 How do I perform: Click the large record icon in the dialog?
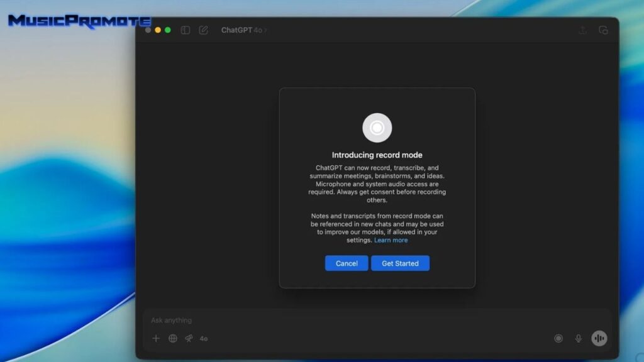377,128
